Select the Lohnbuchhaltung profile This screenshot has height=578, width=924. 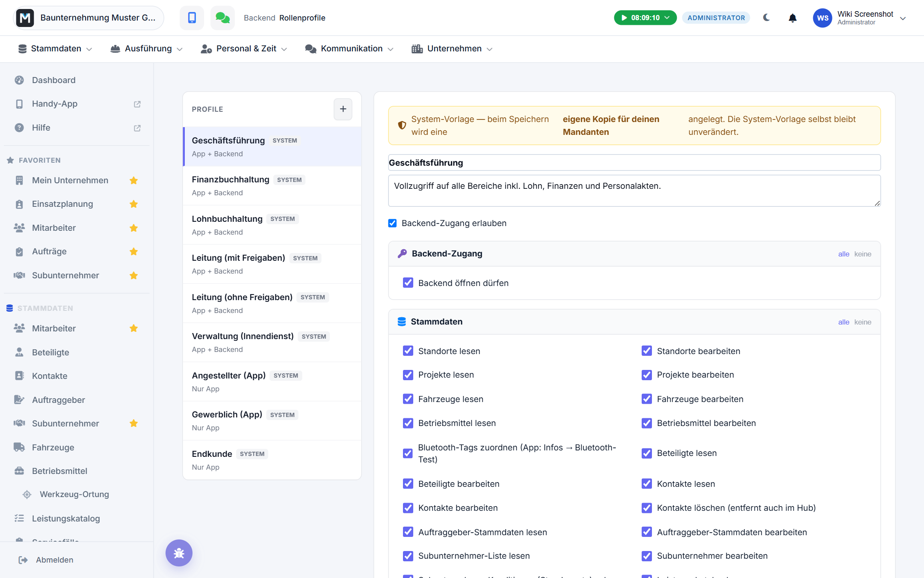coord(272,225)
